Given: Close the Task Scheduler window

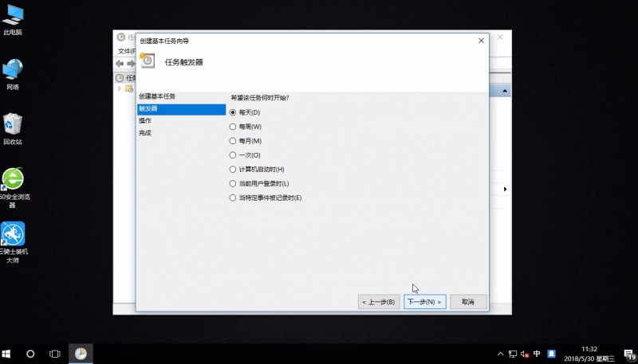Looking at the screenshot, I should 500,37.
